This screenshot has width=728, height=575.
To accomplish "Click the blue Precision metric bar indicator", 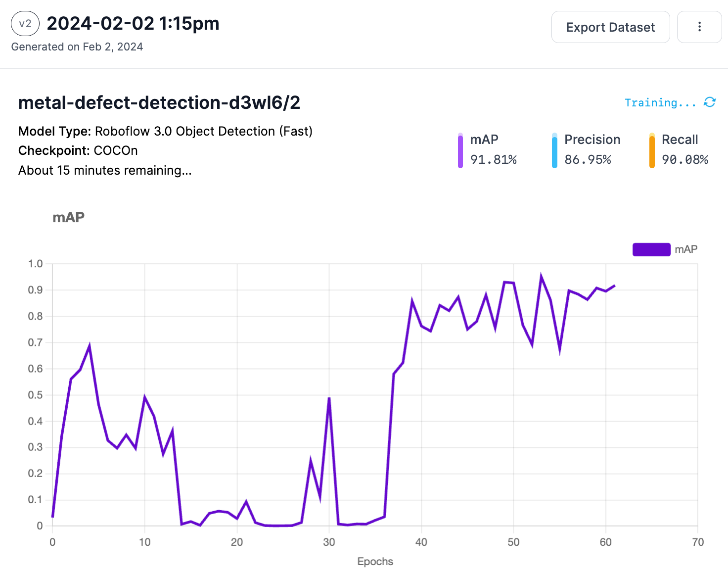I will [554, 150].
